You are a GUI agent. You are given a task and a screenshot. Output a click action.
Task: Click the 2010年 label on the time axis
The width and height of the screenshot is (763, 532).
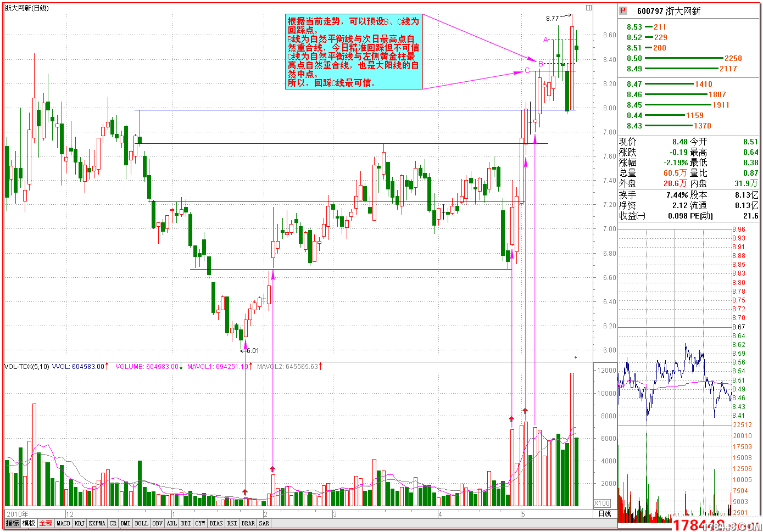(x=17, y=514)
